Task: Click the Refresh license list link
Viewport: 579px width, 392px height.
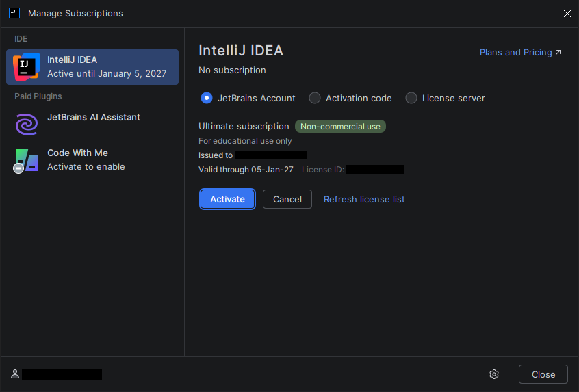Action: click(364, 199)
